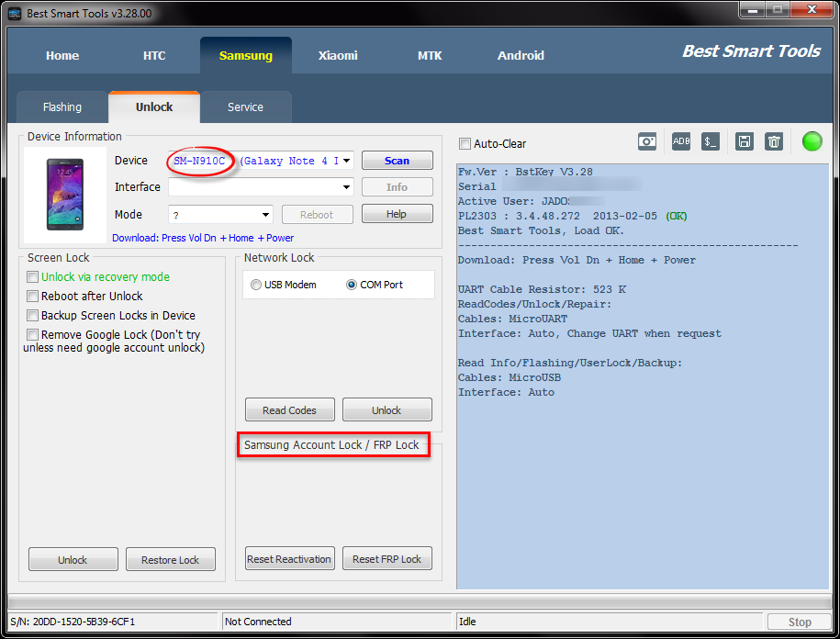
Task: Switch to the Android tab
Action: 521,56
